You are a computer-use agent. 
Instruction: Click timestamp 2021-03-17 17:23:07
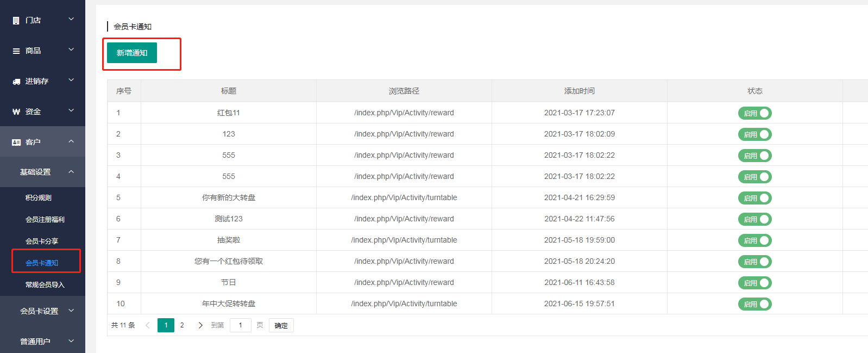(x=580, y=113)
